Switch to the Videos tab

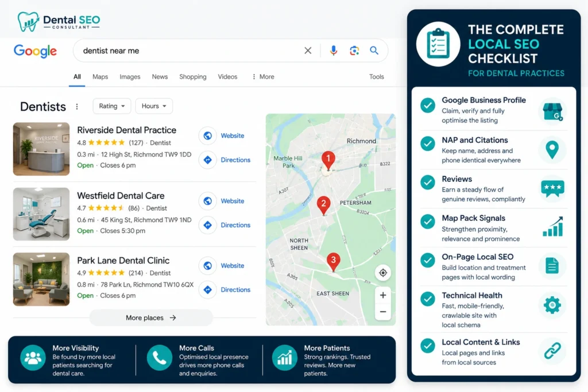pos(227,76)
